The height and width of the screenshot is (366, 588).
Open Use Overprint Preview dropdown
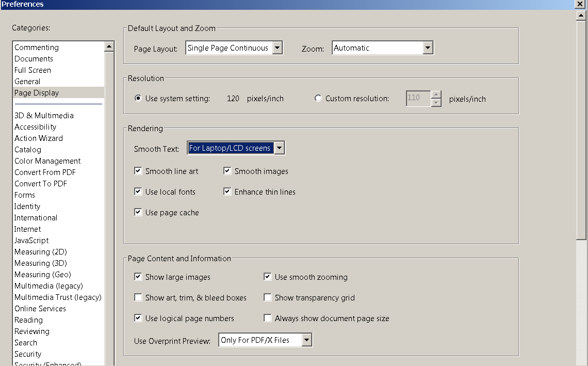point(307,340)
